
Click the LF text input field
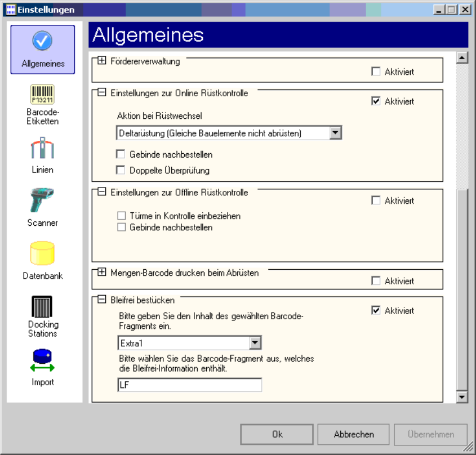pos(189,385)
